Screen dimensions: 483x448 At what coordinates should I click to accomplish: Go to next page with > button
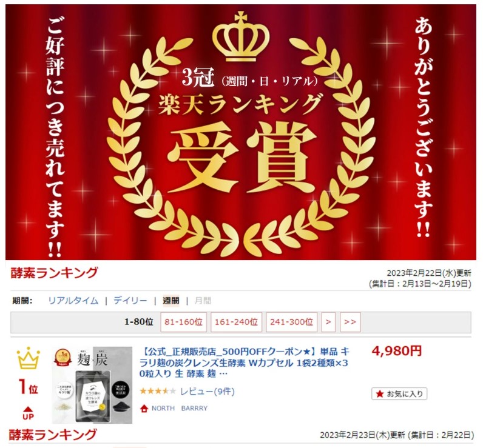coord(328,322)
